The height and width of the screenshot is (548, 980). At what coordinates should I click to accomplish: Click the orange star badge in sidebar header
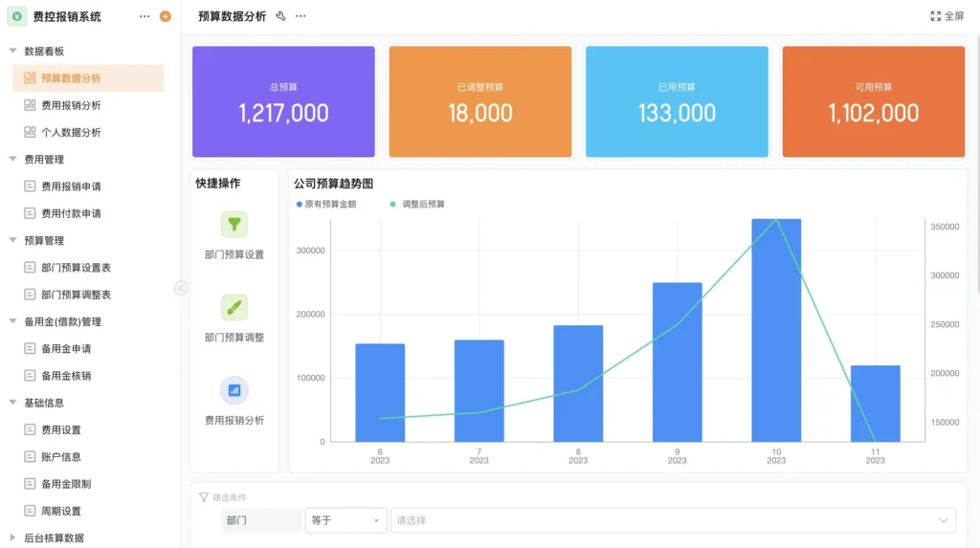coord(166,16)
